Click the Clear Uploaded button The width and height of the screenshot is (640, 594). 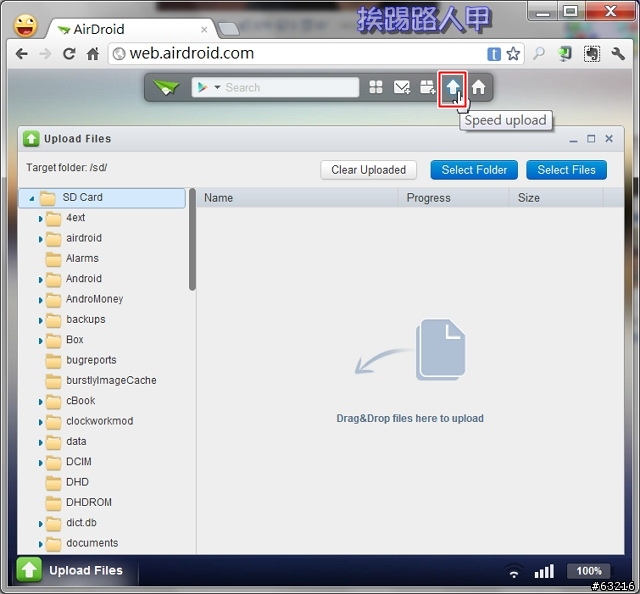pyautogui.click(x=368, y=170)
